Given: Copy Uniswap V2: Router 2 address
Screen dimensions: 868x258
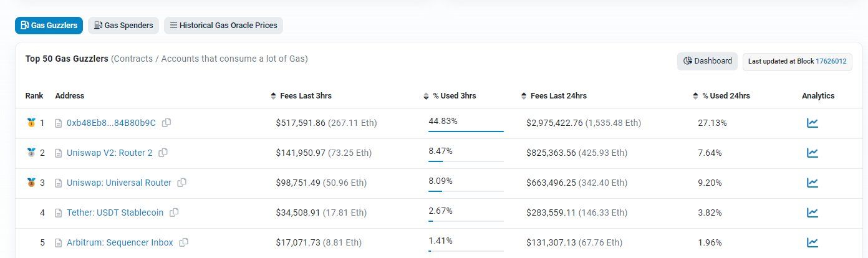Looking at the screenshot, I should (163, 153).
